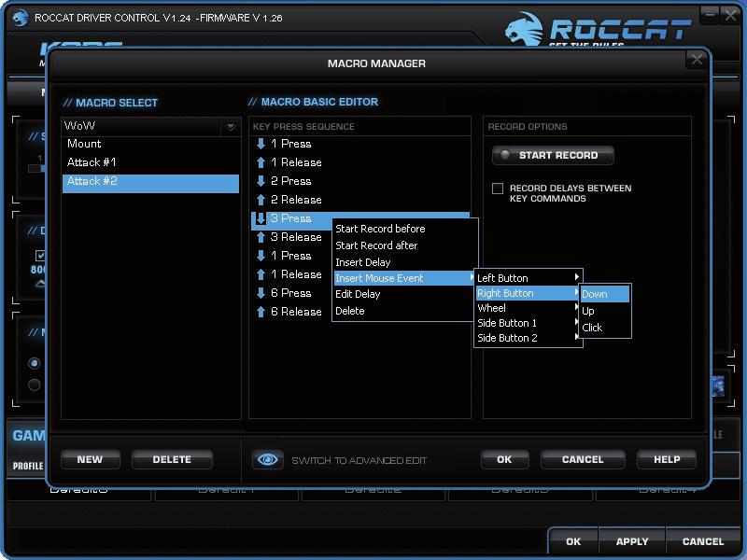This screenshot has width=747, height=560.
Task: Click CANCEL in Macro Manager
Action: tap(583, 459)
